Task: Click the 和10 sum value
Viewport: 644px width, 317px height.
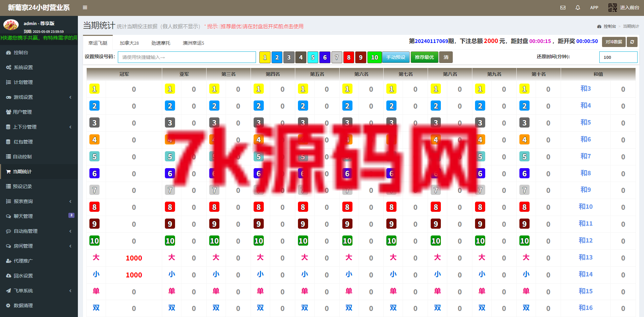Action: coord(585,207)
